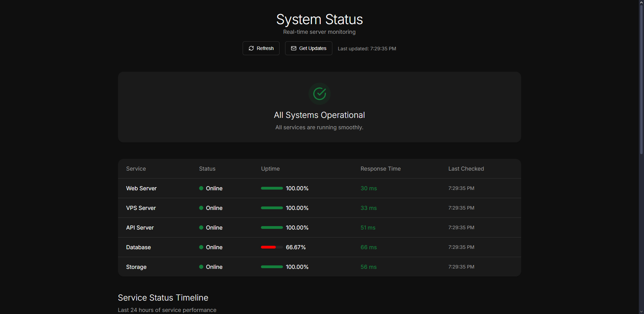Click the VPS Server green status dot

pyautogui.click(x=201, y=208)
